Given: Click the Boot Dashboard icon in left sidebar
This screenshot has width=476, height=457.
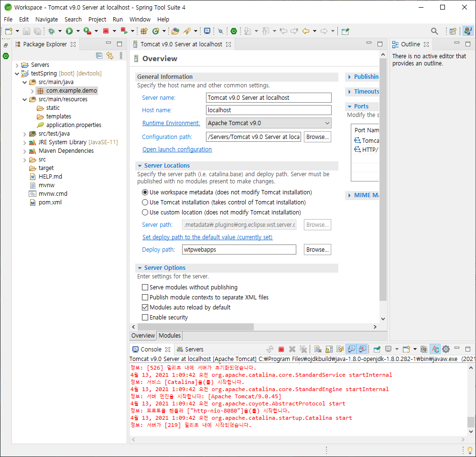Looking at the screenshot, I should [6, 56].
